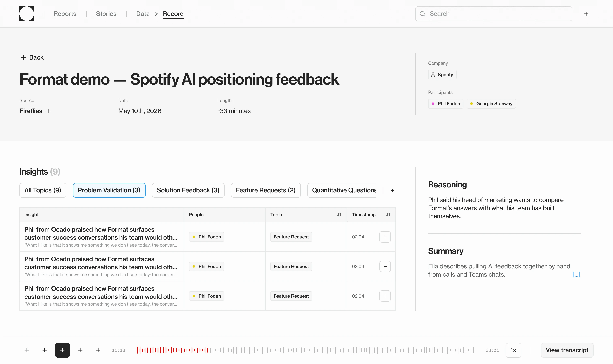Click plus button in third insight row

point(385,296)
